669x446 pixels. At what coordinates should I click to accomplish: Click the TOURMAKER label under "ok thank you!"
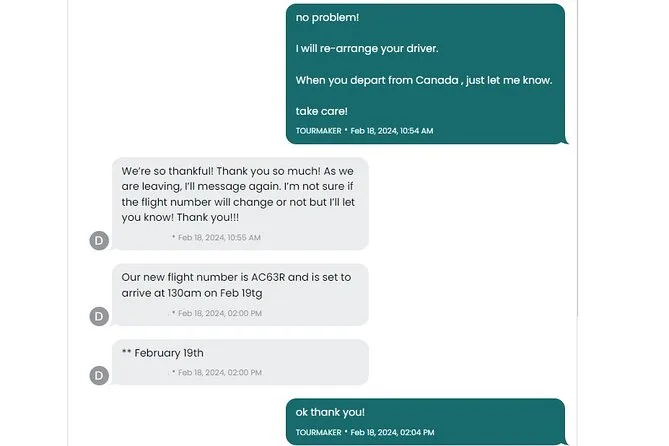pos(318,432)
